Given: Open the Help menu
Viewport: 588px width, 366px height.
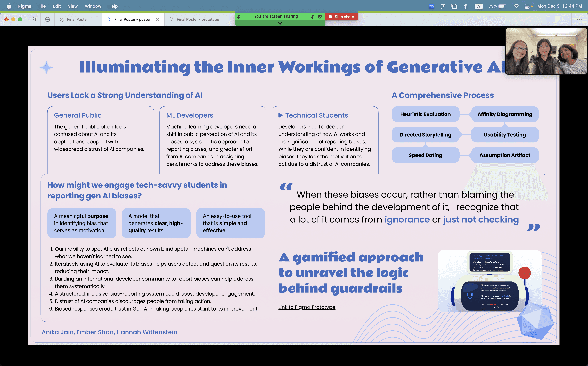Looking at the screenshot, I should click(113, 6).
